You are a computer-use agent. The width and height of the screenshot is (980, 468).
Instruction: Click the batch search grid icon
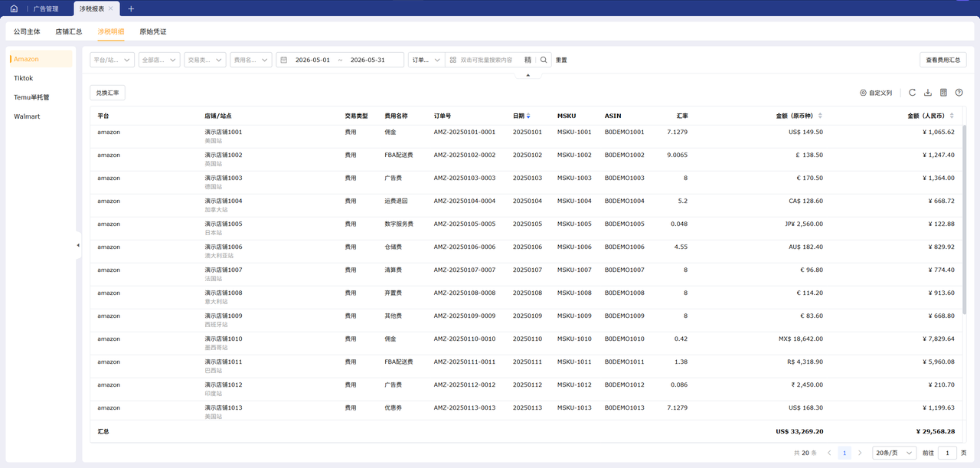(x=452, y=60)
